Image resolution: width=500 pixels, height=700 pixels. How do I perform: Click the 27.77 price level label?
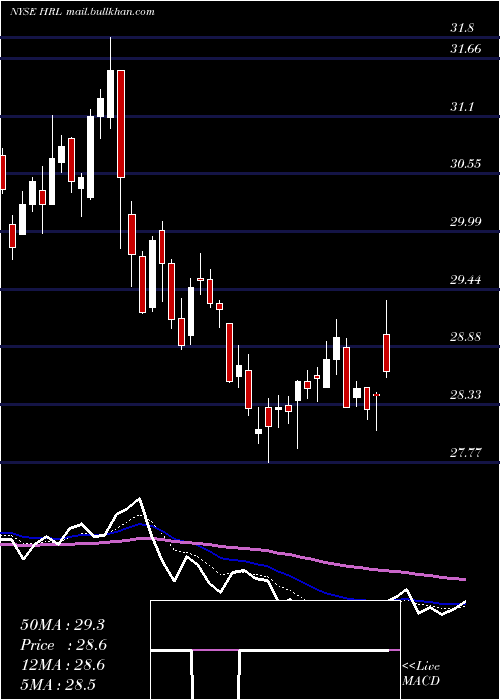point(466,453)
